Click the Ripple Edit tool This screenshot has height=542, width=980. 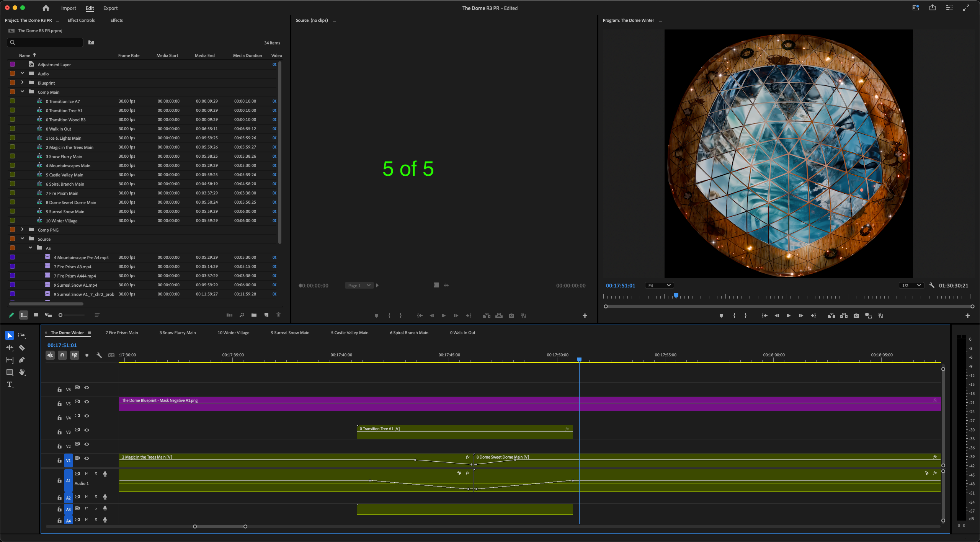[10, 348]
